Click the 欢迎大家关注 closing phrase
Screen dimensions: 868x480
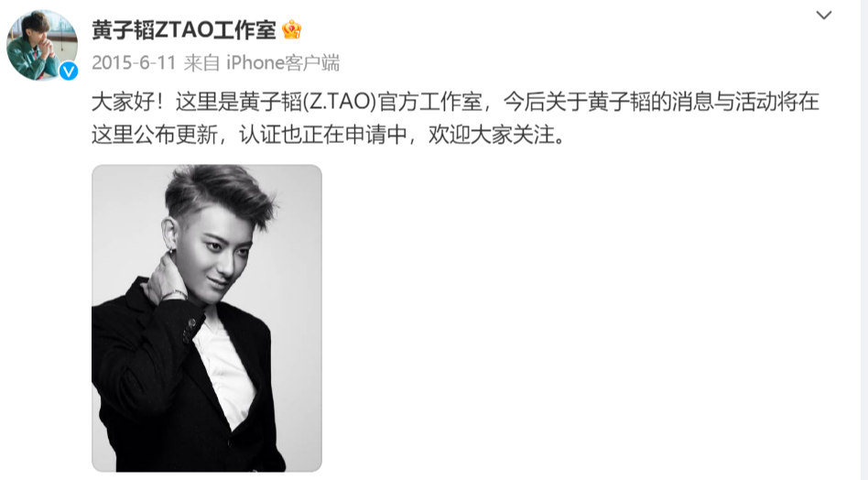point(491,135)
